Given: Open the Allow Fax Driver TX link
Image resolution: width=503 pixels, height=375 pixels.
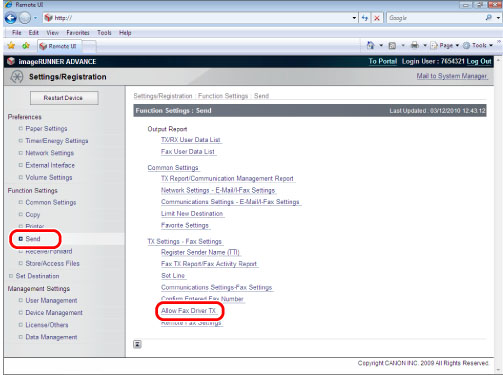Looking at the screenshot, I should point(188,311).
